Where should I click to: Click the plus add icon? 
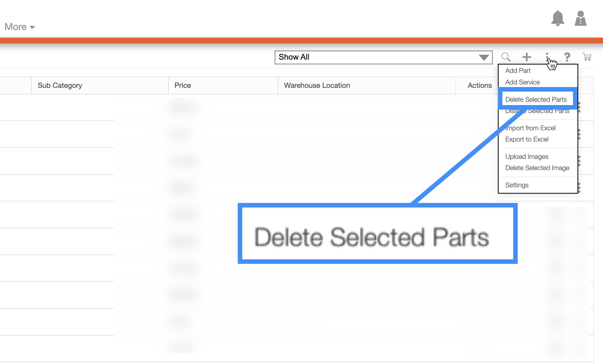[x=526, y=57]
